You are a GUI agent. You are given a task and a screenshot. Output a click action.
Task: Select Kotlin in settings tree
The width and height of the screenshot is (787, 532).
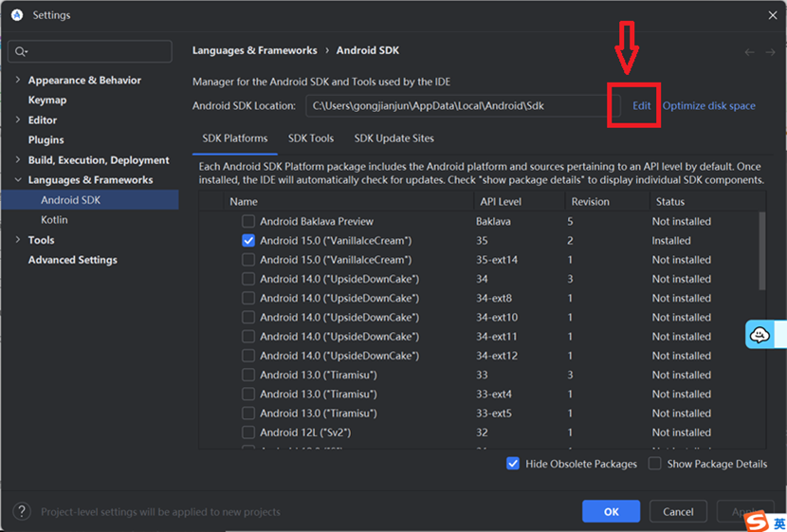pyautogui.click(x=54, y=220)
